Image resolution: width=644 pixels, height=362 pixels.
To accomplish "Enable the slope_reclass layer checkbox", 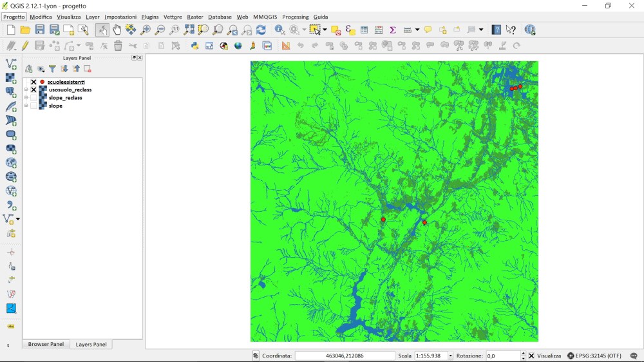I will point(33,98).
